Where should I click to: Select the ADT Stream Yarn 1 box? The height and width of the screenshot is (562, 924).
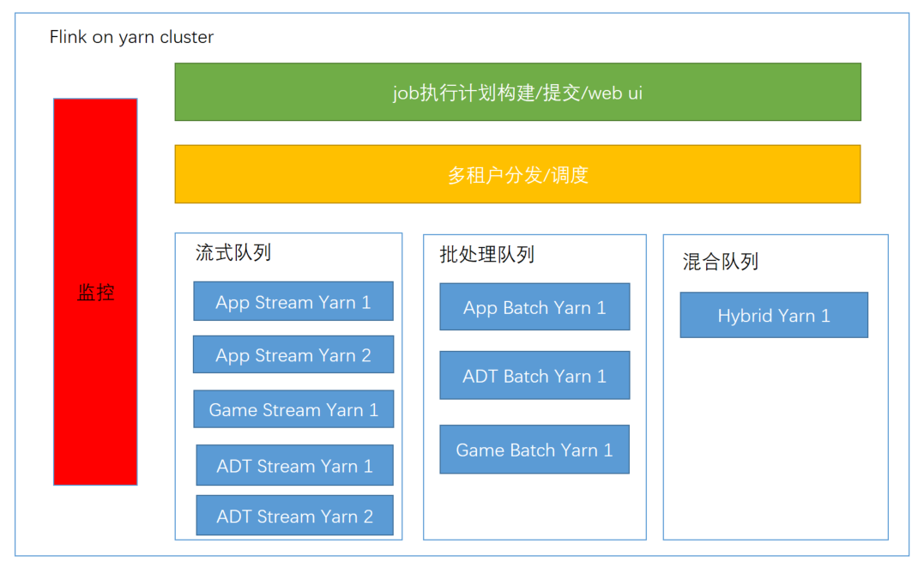(x=294, y=465)
